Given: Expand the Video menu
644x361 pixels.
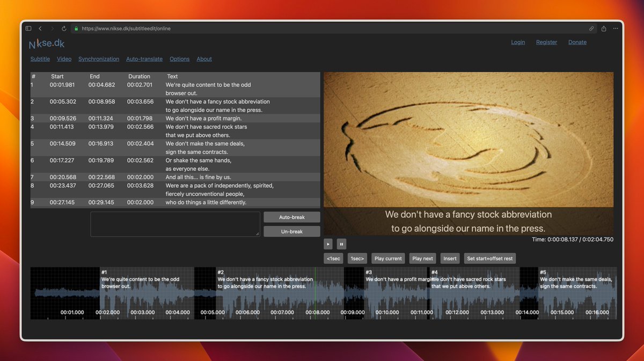Looking at the screenshot, I should coord(64,59).
